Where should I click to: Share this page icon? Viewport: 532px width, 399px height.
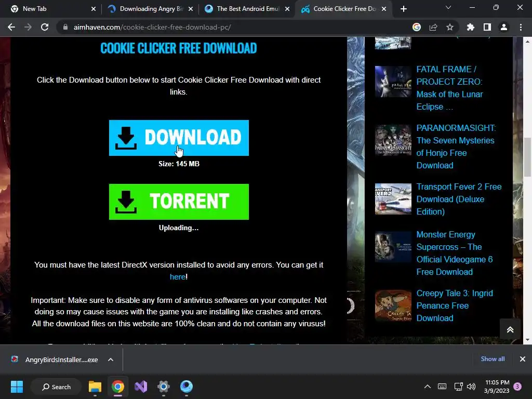tap(433, 27)
